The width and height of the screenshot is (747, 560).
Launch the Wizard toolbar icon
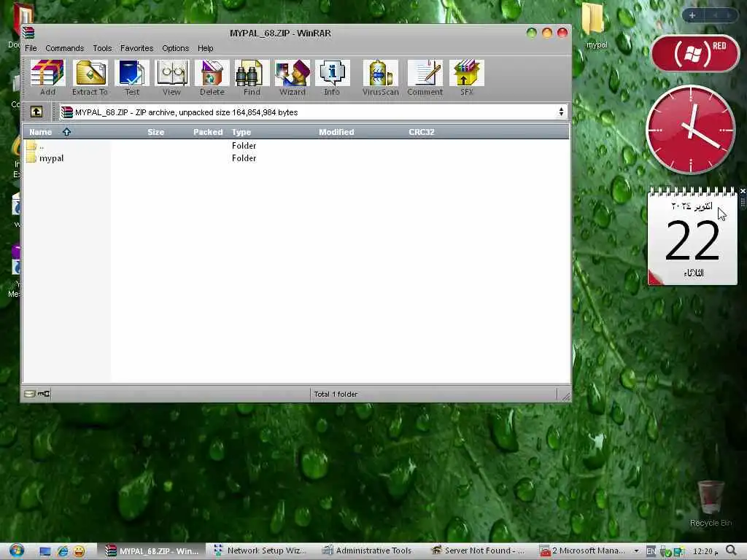[292, 77]
